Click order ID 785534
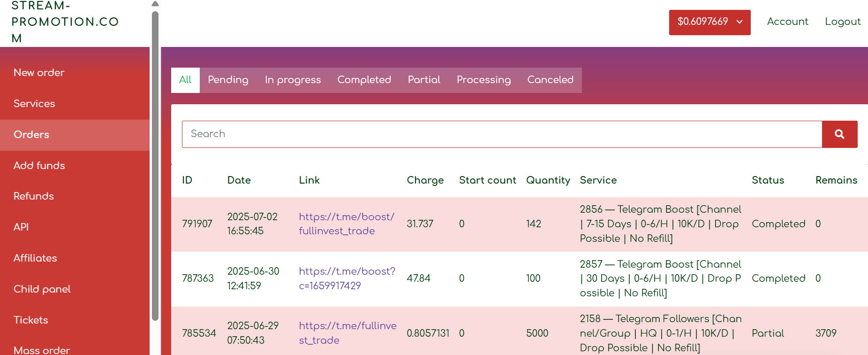Viewport: 868px width, 355px height. [x=199, y=333]
